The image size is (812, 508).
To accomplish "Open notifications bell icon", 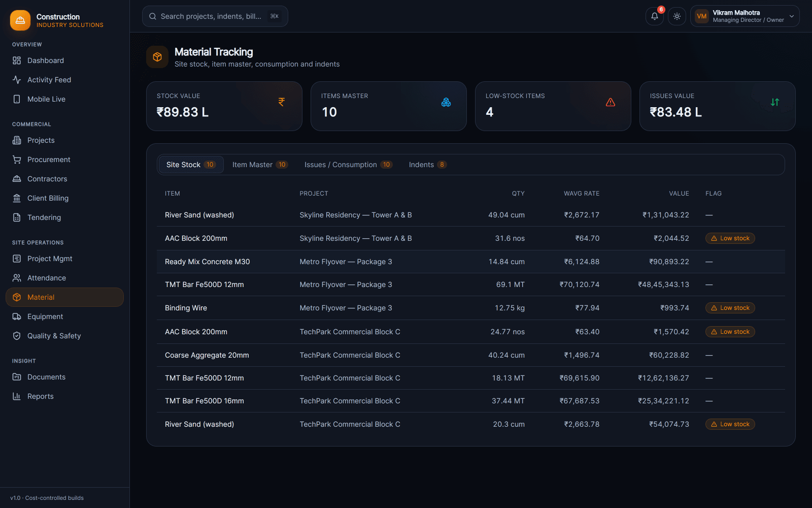I will (655, 16).
